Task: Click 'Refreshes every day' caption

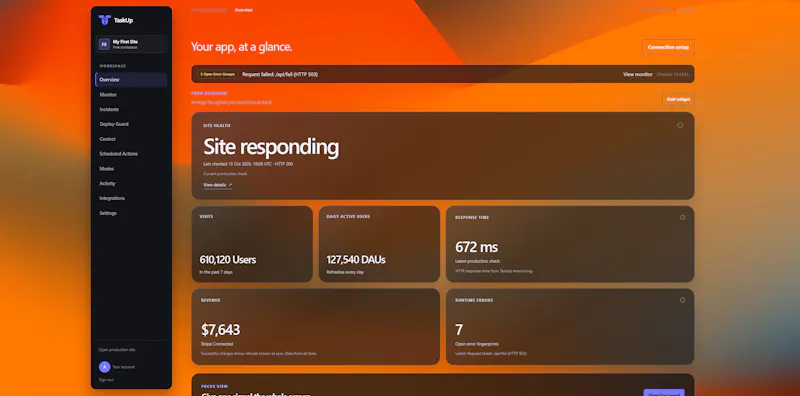Action: (344, 272)
